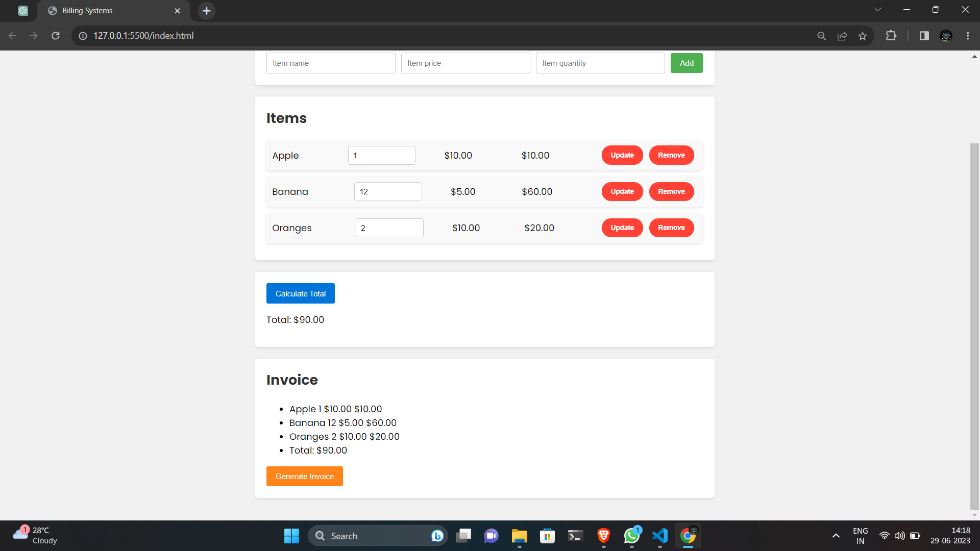The image size is (980, 551).
Task: Open the browser extensions icon
Action: coord(892,36)
